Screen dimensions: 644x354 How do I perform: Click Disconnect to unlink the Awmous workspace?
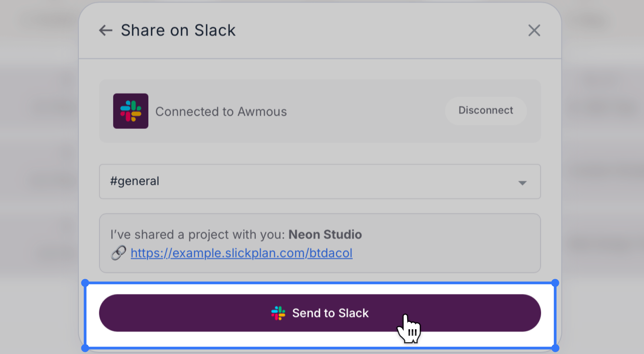(486, 110)
